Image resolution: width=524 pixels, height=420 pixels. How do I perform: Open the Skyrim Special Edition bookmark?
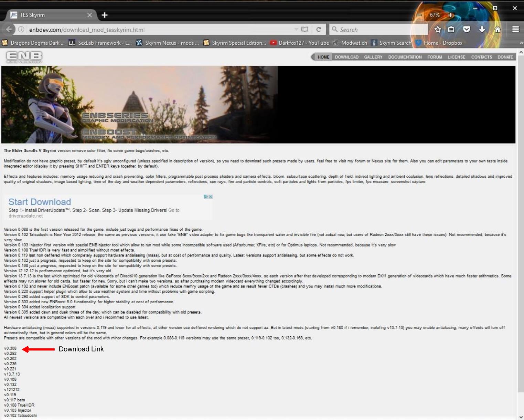click(235, 43)
